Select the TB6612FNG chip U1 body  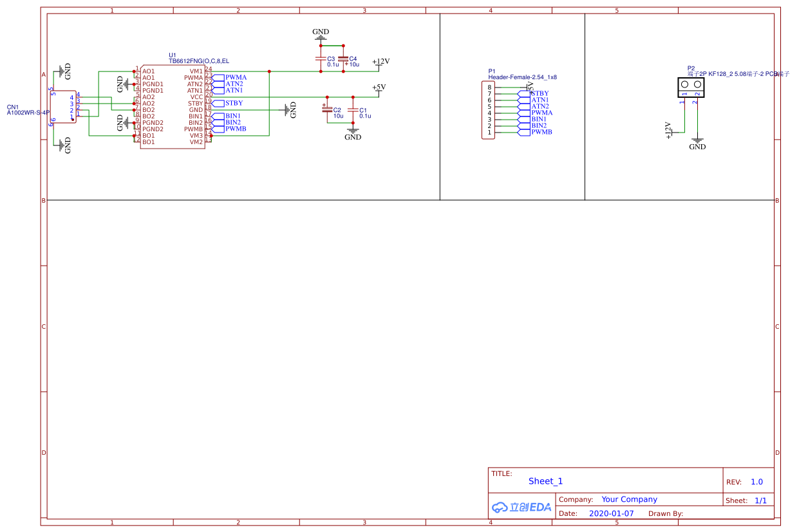173,106
